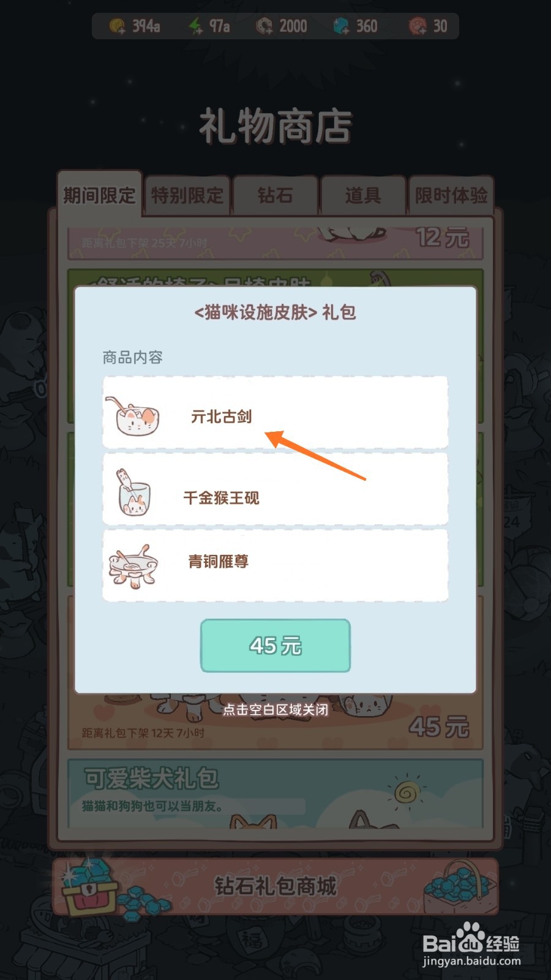The image size is (551, 980).
Task: Open the treasure chest icon on banner
Action: (x=90, y=886)
